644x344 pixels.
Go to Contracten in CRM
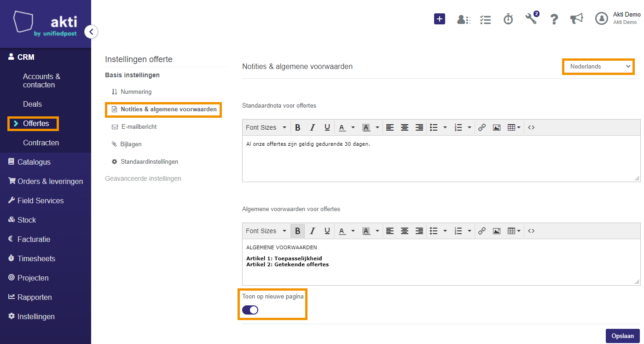point(41,143)
